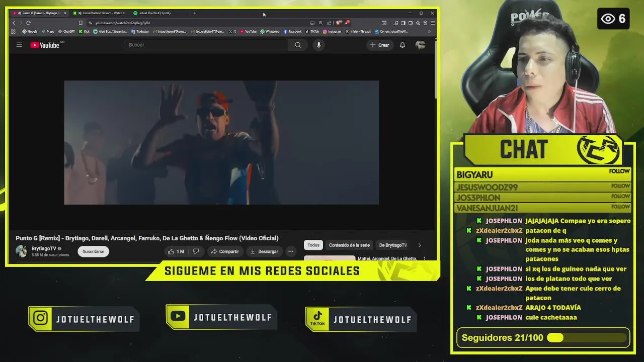Open the Google bookmark

coord(30,31)
